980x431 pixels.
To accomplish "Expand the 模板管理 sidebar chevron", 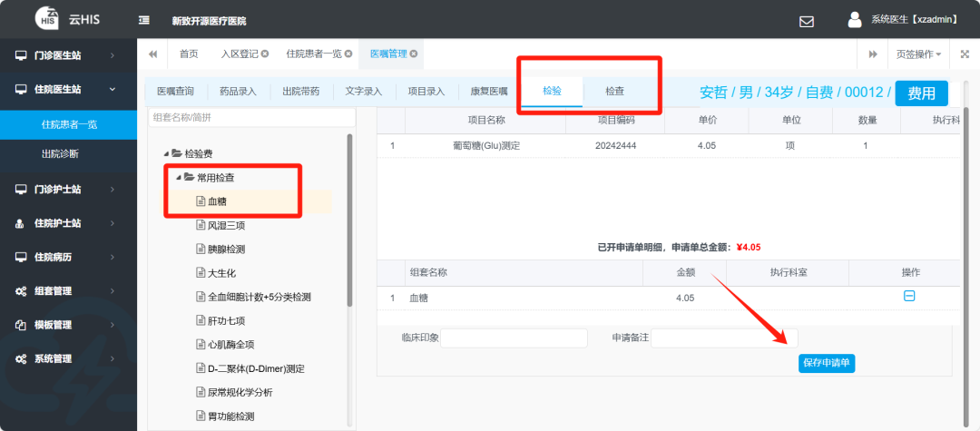I will [x=113, y=325].
